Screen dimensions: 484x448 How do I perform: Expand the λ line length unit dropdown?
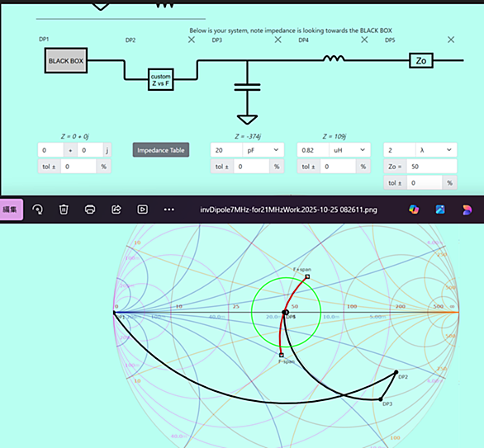tap(436, 150)
